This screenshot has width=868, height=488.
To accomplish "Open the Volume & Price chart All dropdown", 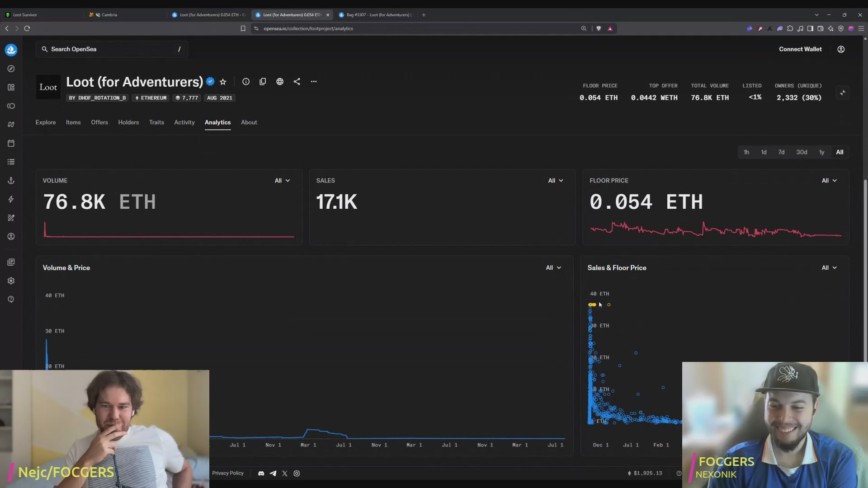I will point(553,268).
